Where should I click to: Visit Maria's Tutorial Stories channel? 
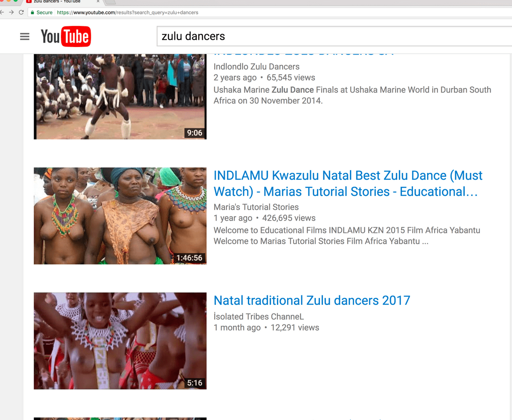click(x=256, y=207)
